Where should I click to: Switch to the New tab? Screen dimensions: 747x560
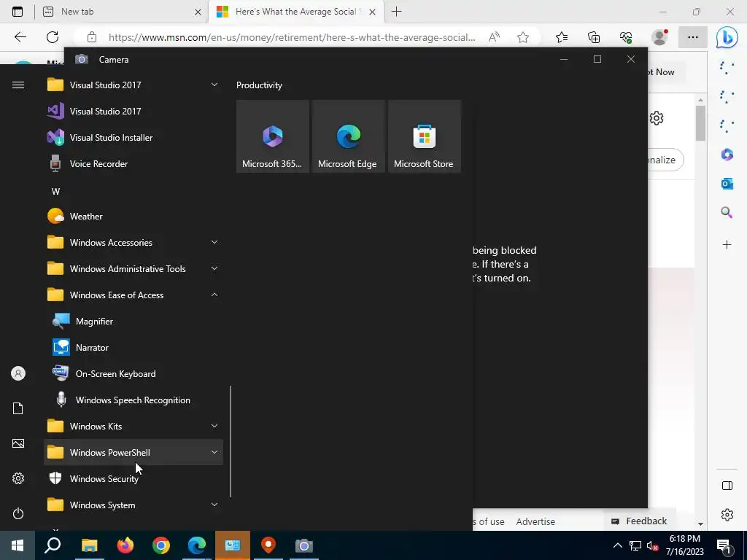coord(122,12)
